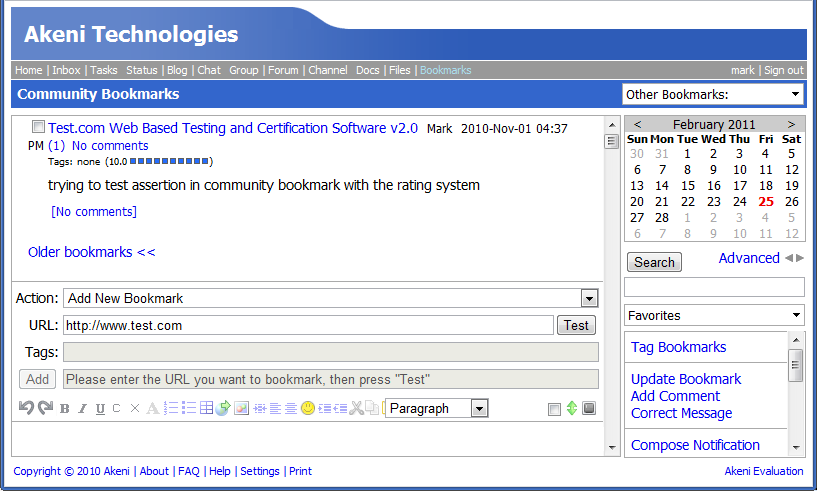Go to the next month in the calendar
The image size is (817, 491).
click(x=792, y=124)
